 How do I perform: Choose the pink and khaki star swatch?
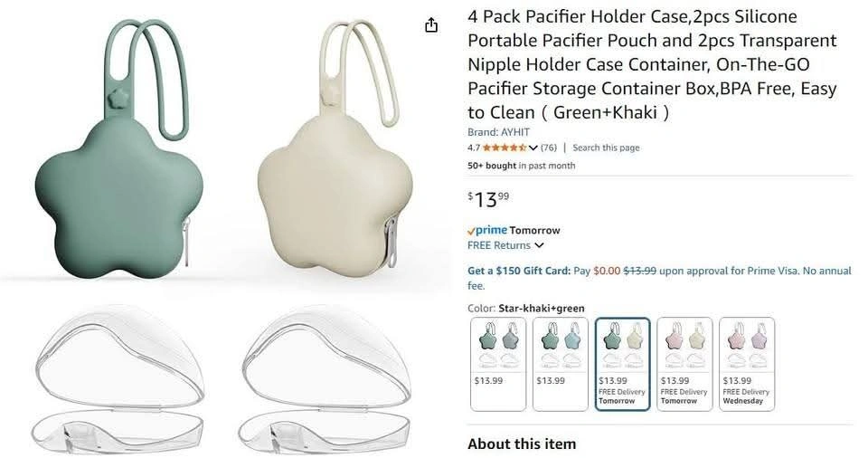684,364
